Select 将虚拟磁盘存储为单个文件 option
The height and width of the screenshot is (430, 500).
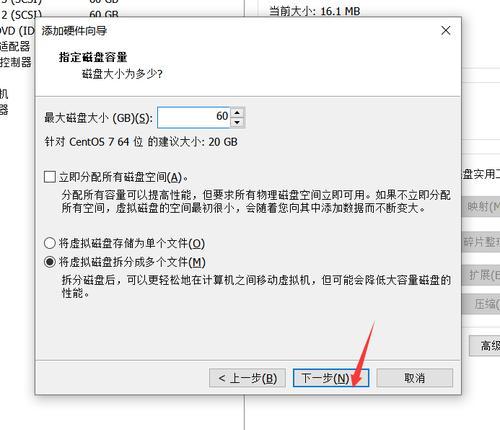[x=50, y=243]
